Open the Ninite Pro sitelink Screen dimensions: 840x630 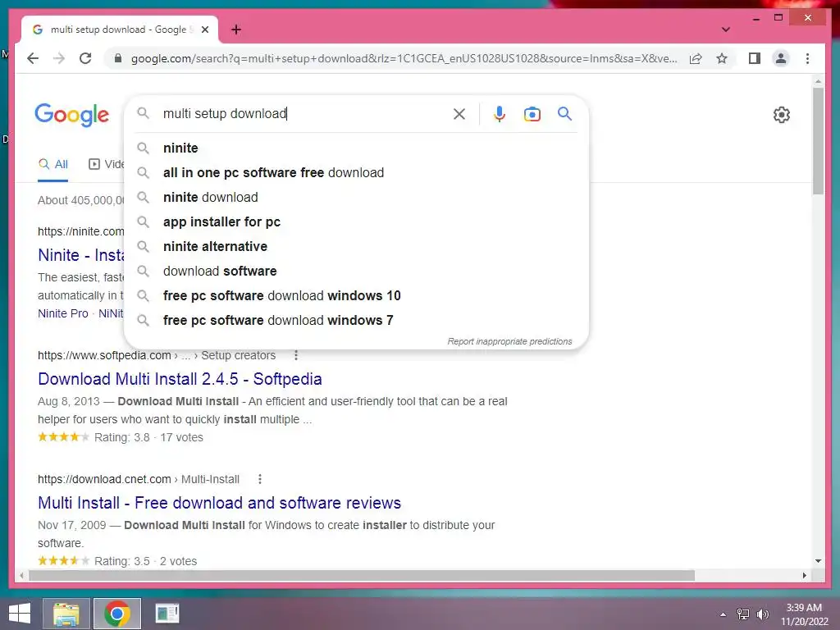(x=62, y=313)
